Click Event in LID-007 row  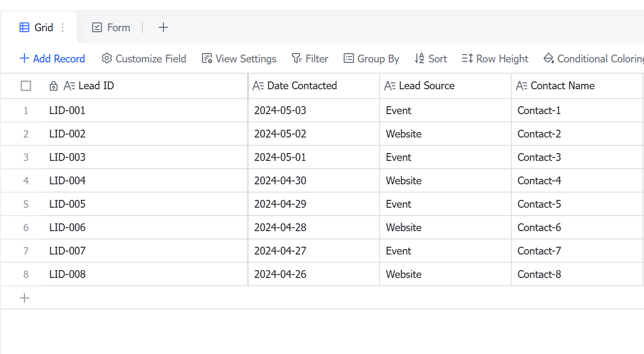pos(445,251)
